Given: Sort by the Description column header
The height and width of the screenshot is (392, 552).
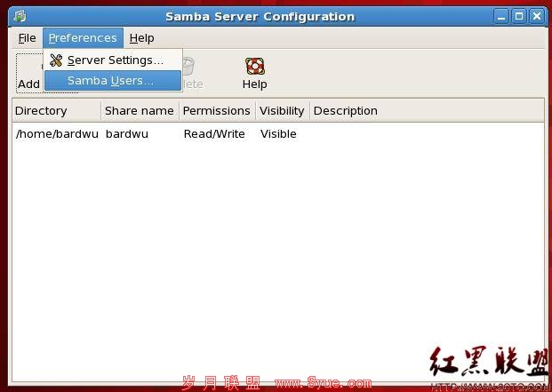Looking at the screenshot, I should (427, 111).
